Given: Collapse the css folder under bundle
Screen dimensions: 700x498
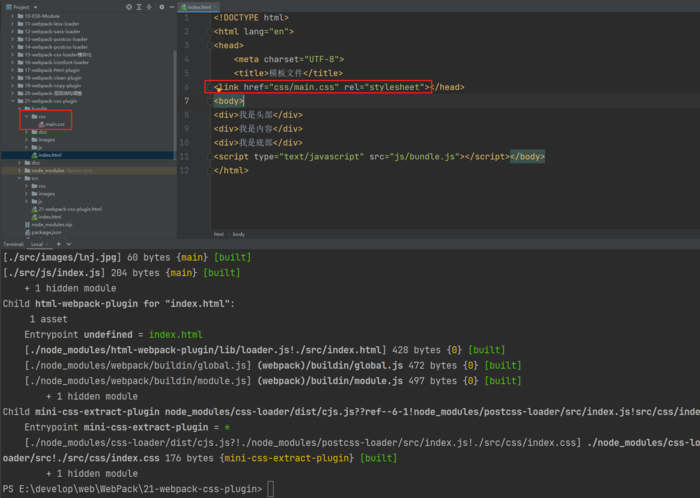Looking at the screenshot, I should [26, 116].
